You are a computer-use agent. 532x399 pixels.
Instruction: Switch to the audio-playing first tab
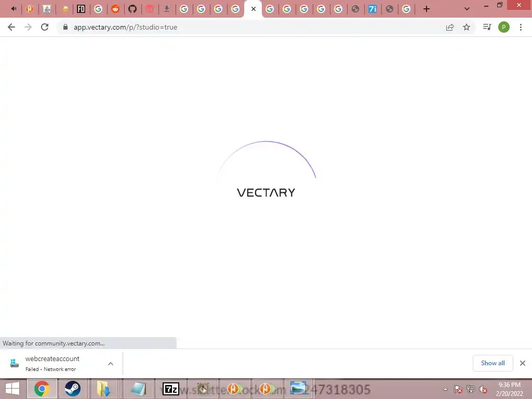tap(13, 9)
